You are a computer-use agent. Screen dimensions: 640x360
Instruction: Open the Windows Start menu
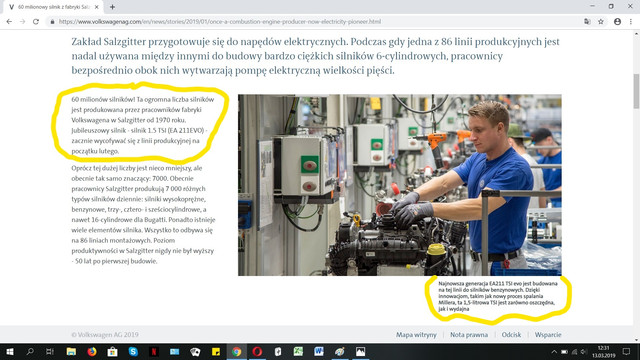(10, 351)
